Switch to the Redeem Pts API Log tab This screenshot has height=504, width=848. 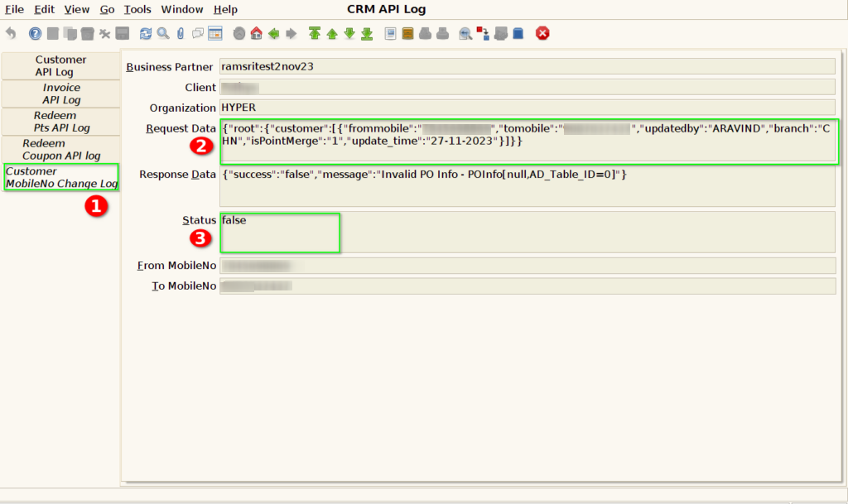tap(60, 122)
